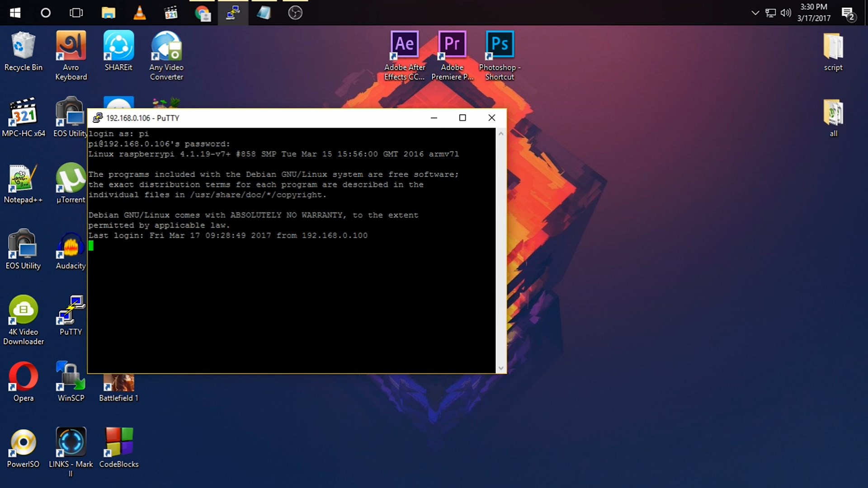
Task: Open File Explorer from the taskbar
Action: pyautogui.click(x=108, y=13)
